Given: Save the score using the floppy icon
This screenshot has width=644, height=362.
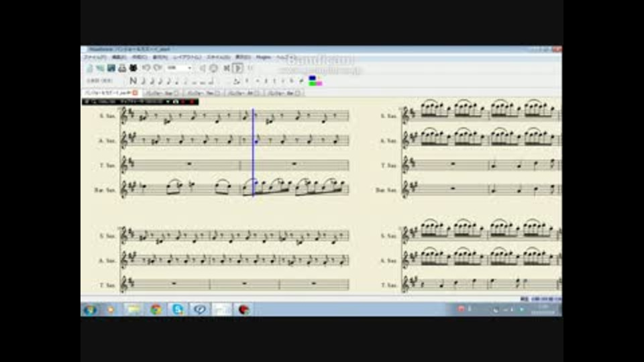Looking at the screenshot, I should click(111, 68).
